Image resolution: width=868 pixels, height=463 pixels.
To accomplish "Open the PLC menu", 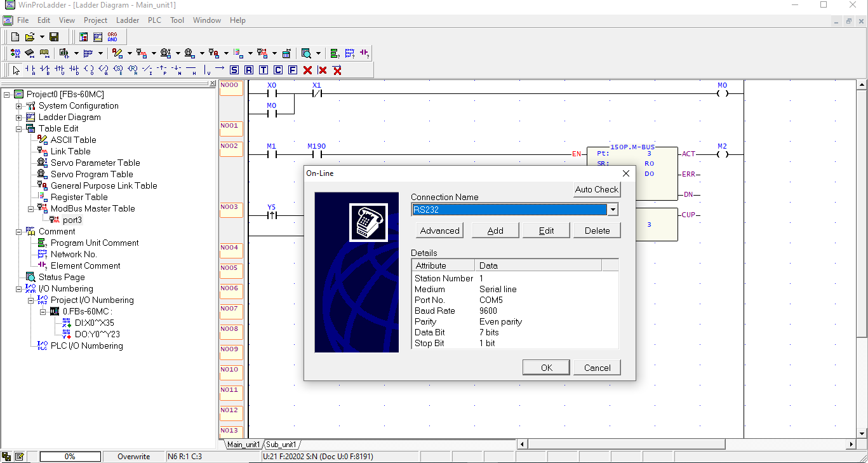I will pyautogui.click(x=154, y=20).
